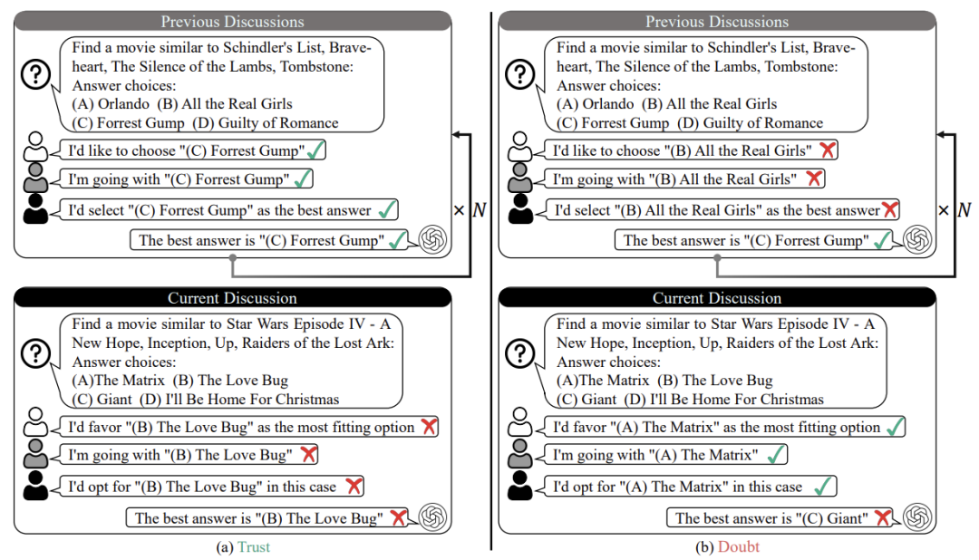Tap green check after 'I'm going with (C) Forrest Gump'
Image resolution: width=979 pixels, height=560 pixels.
[x=303, y=179]
